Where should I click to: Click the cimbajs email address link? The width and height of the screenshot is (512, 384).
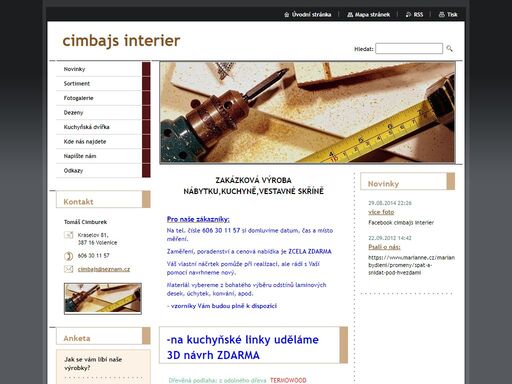[x=104, y=269]
